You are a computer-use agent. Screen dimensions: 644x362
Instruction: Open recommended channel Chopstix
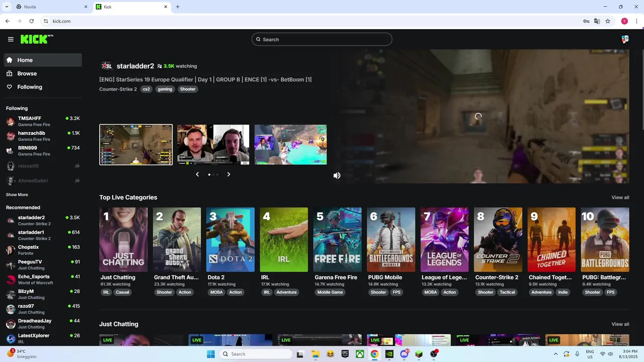43,250
